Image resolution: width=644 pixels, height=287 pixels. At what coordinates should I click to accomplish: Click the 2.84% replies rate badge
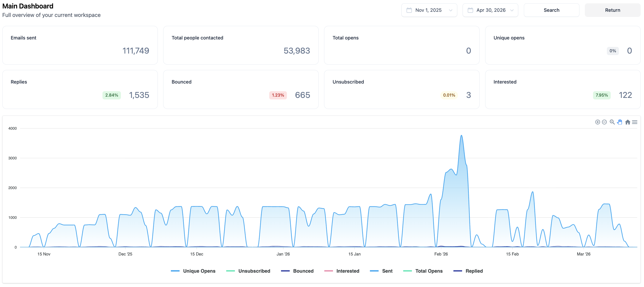[112, 95]
